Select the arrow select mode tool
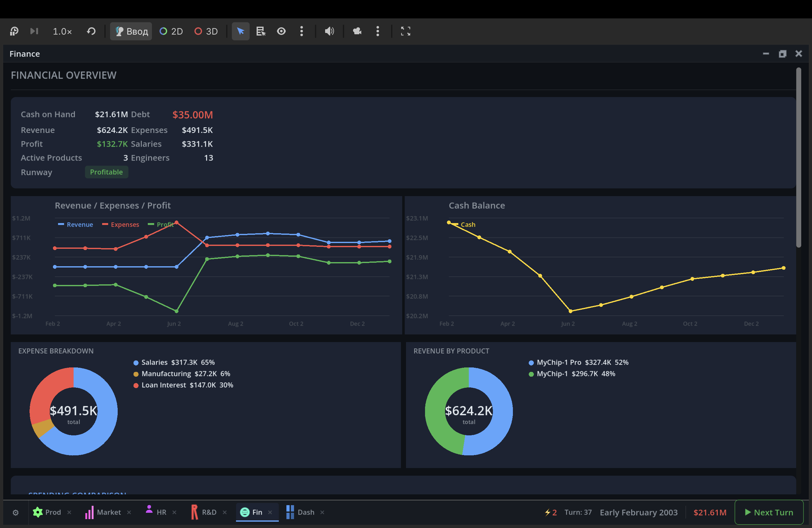Image resolution: width=812 pixels, height=528 pixels. [x=240, y=31]
